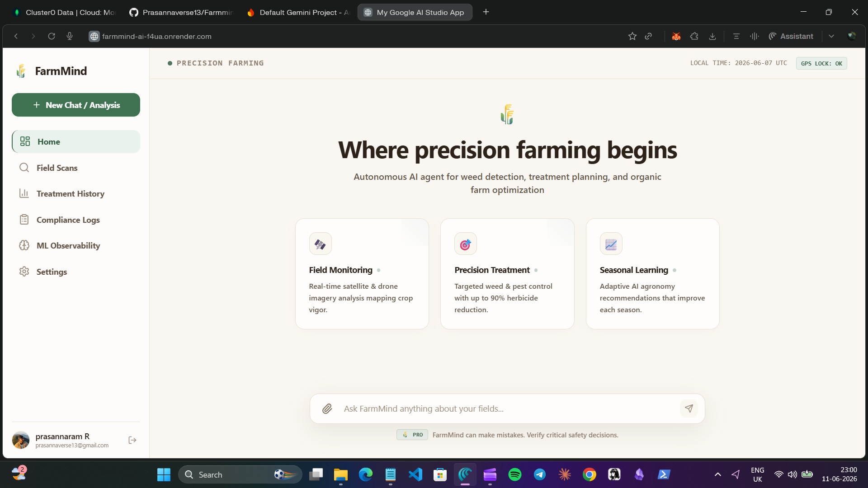Viewport: 868px width, 488px height.
Task: Start a New Chat / Analysis
Action: click(x=76, y=105)
